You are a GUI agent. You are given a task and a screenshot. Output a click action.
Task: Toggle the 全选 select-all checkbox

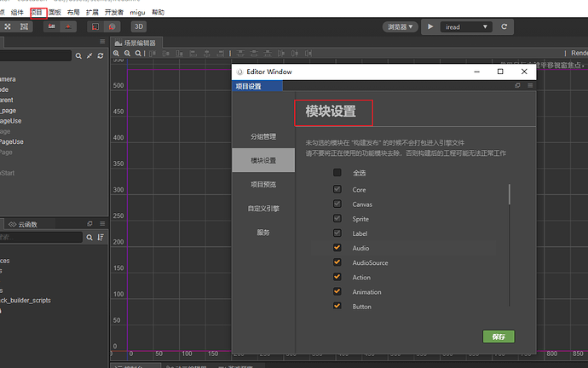pos(337,172)
